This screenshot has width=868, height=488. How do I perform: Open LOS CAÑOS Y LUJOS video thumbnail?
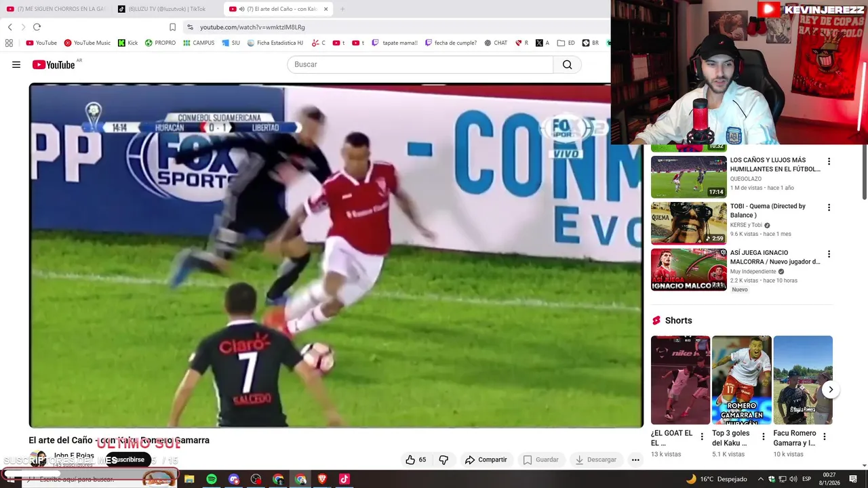688,177
